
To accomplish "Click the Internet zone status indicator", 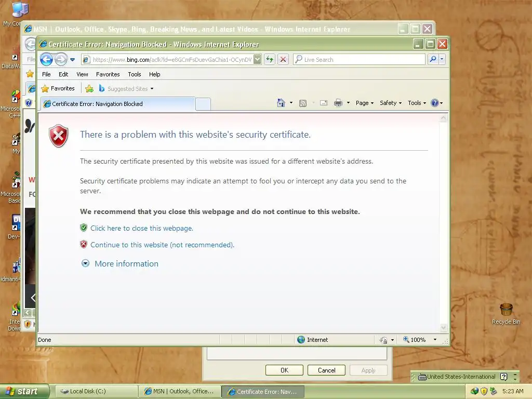I will [312, 340].
